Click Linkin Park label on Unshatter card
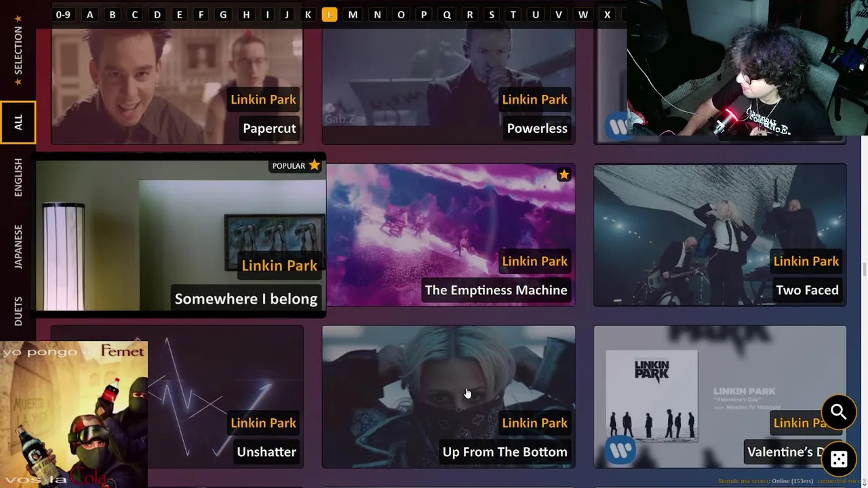 pyautogui.click(x=263, y=423)
